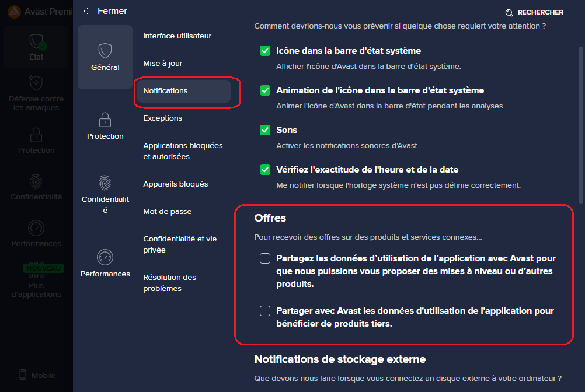Switch to the Mise à jour tab
The image size is (585, 392).
point(163,64)
